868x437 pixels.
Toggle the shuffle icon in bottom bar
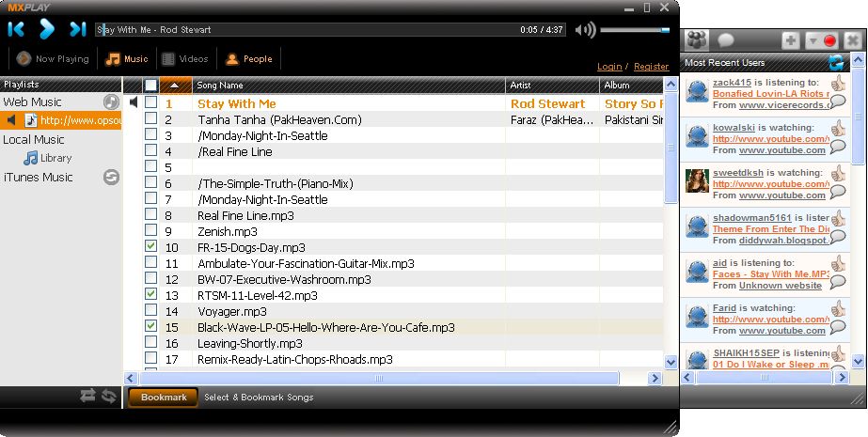point(88,396)
